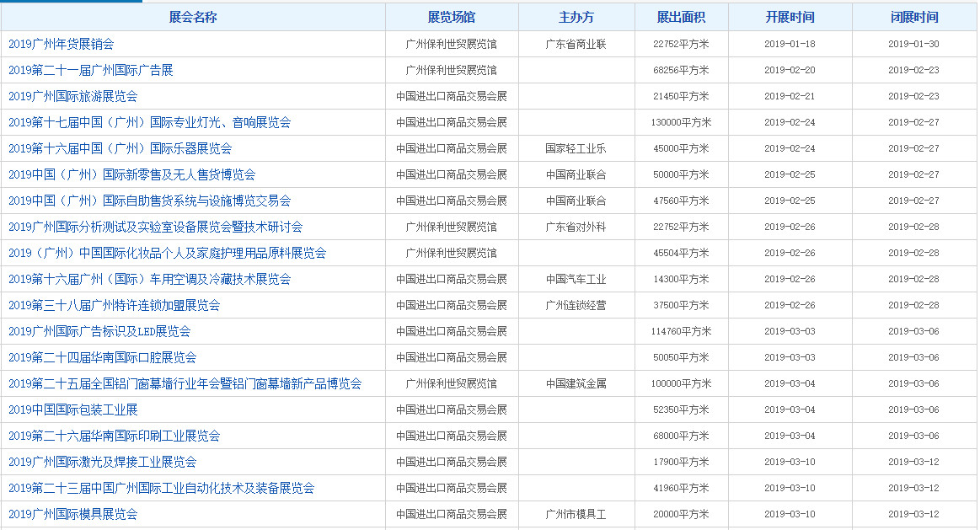
Task: Select area cell 68256平方米
Action: point(681,70)
